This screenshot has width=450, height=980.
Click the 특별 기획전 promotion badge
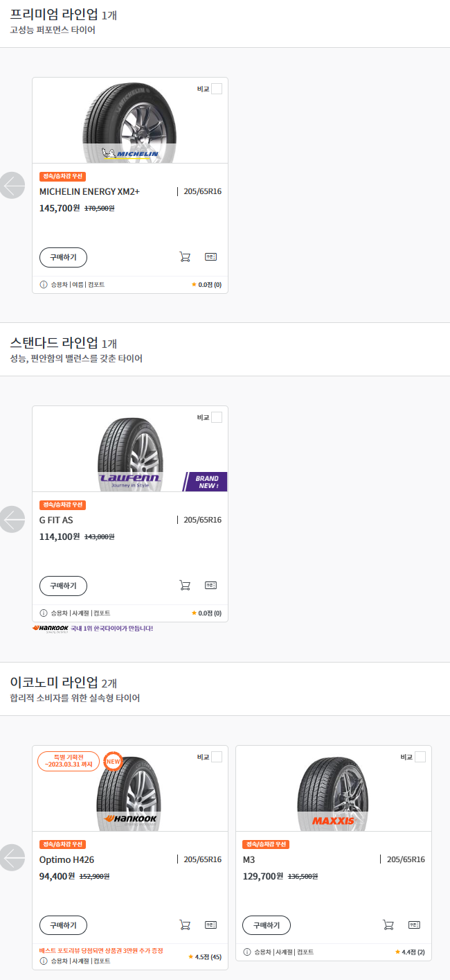68,760
